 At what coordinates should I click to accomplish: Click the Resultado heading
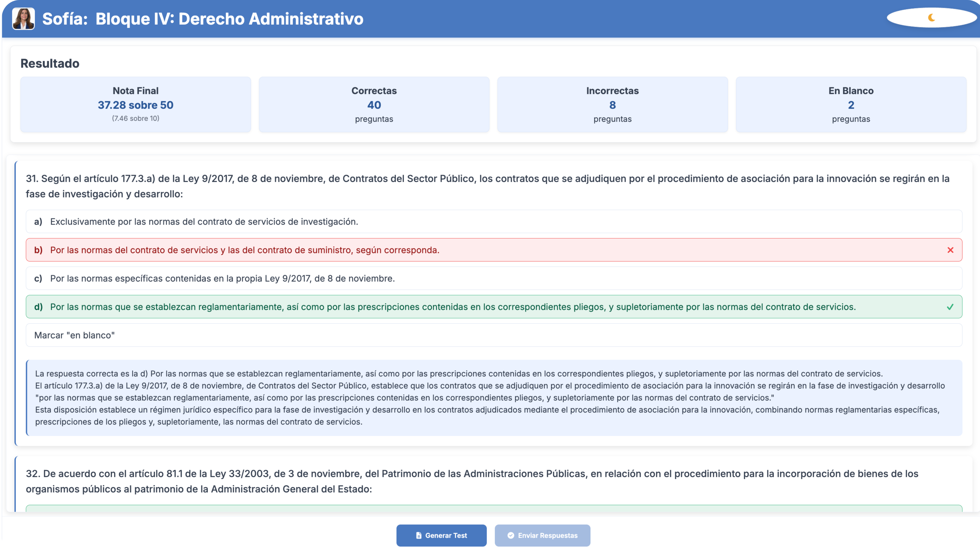tap(50, 64)
